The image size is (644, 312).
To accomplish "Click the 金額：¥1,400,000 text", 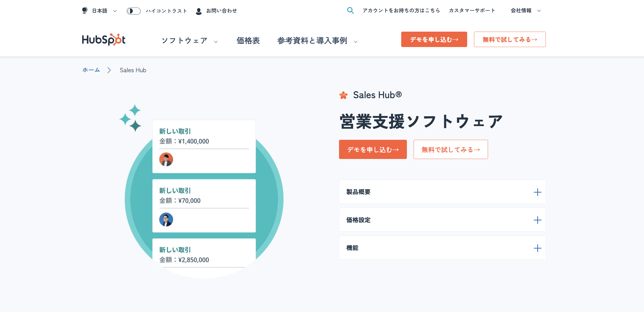I will [184, 141].
